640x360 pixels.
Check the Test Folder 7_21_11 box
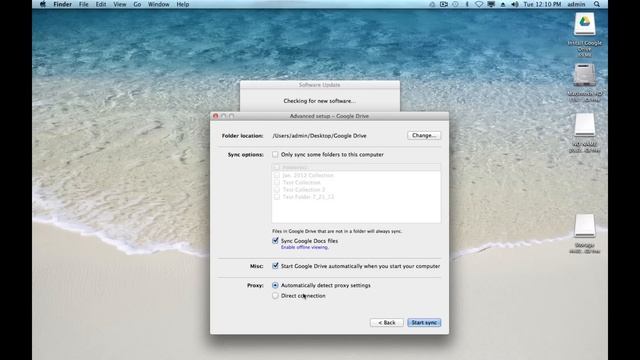click(x=277, y=197)
